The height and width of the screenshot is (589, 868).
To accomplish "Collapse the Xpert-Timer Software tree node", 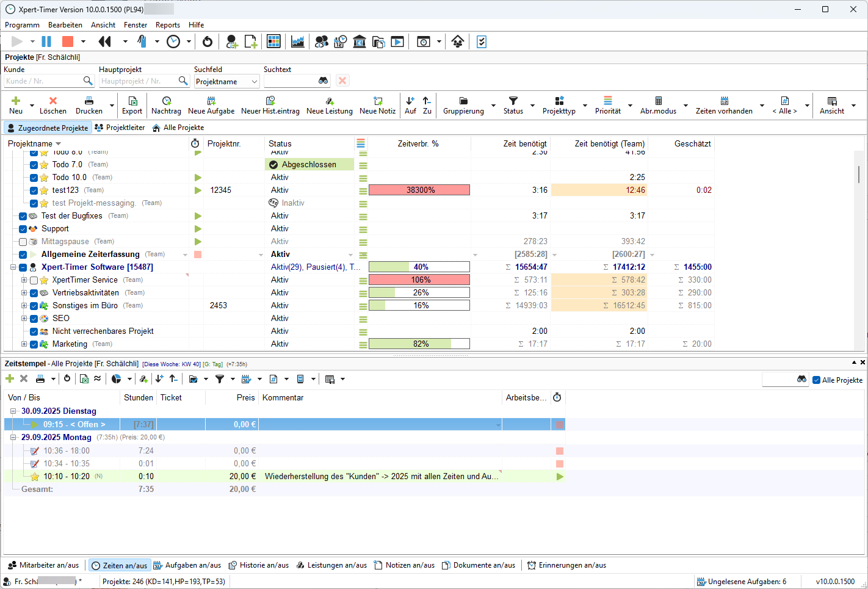I will pyautogui.click(x=13, y=267).
